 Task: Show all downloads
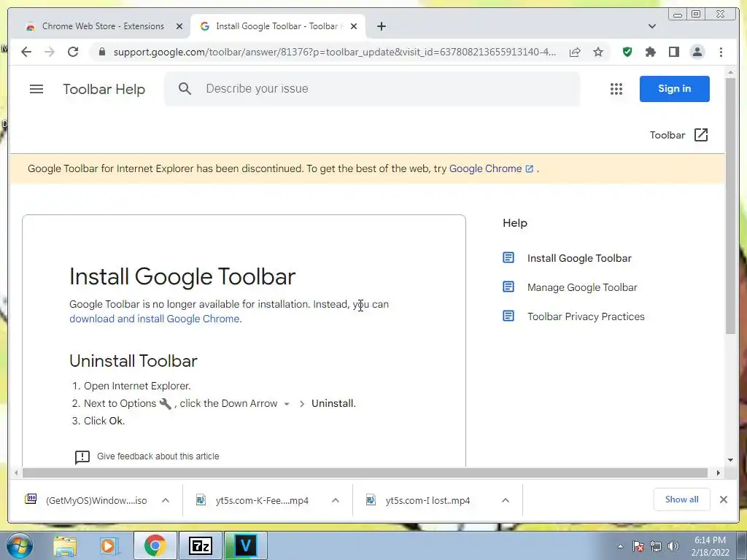pos(682,499)
